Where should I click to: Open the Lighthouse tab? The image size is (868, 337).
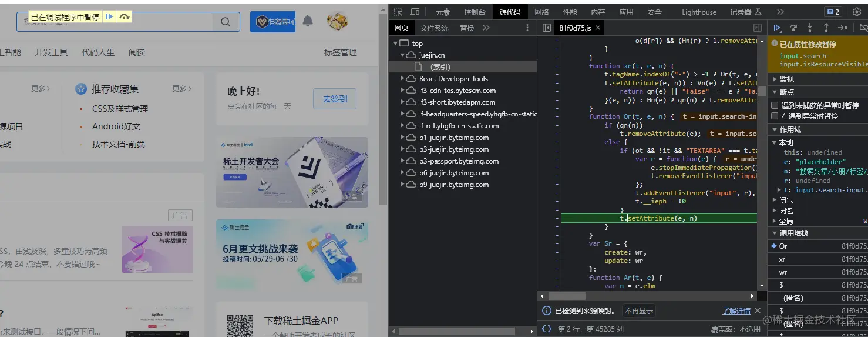pos(699,12)
